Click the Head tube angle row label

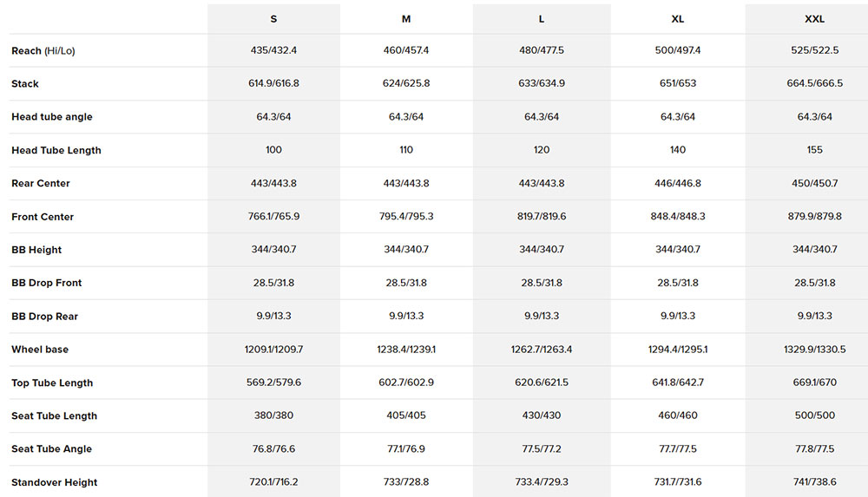tap(52, 117)
